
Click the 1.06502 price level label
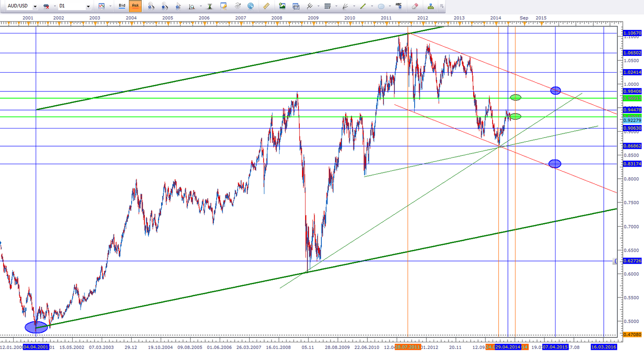pos(633,53)
